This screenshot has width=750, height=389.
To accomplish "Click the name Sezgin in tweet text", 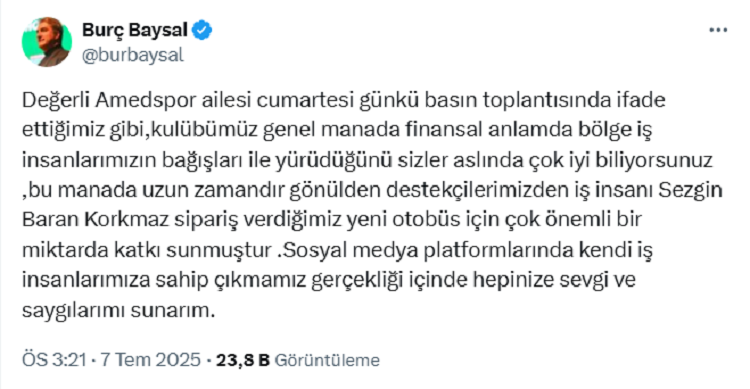I will click(x=690, y=190).
